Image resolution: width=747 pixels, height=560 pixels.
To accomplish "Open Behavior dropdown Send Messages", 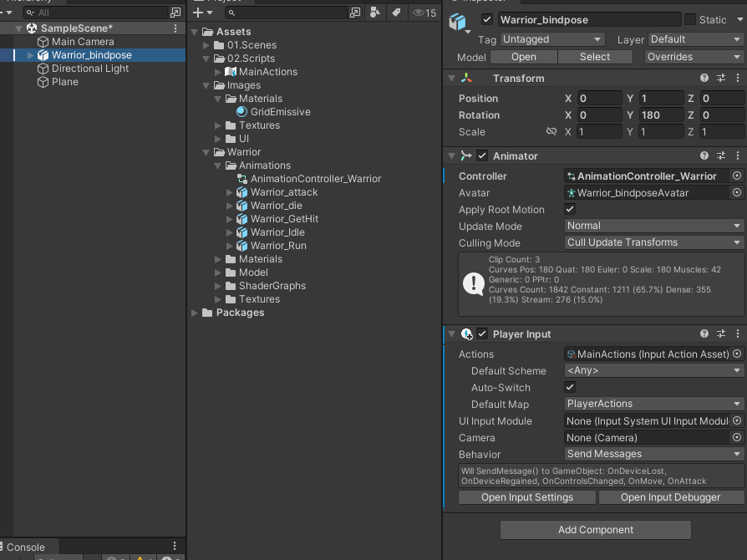I will [x=653, y=454].
